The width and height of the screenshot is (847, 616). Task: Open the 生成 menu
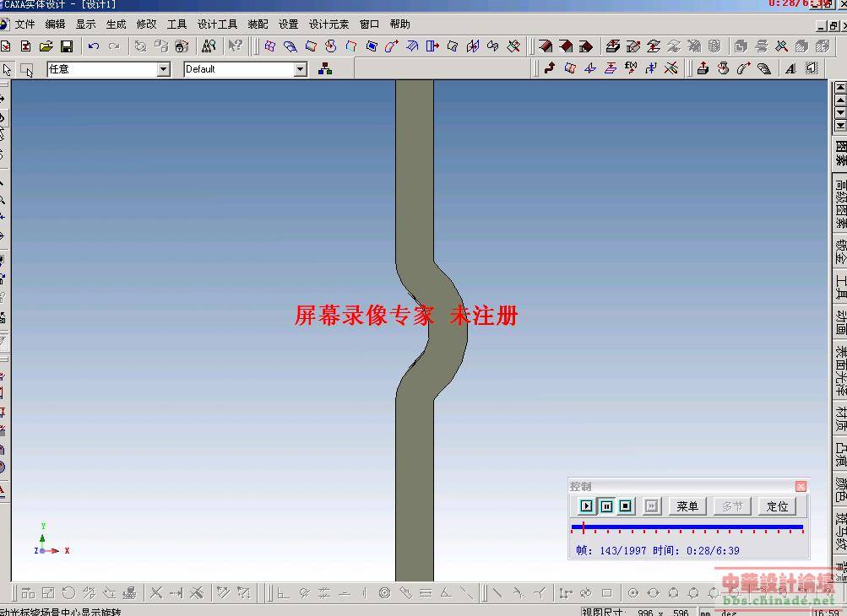(116, 24)
